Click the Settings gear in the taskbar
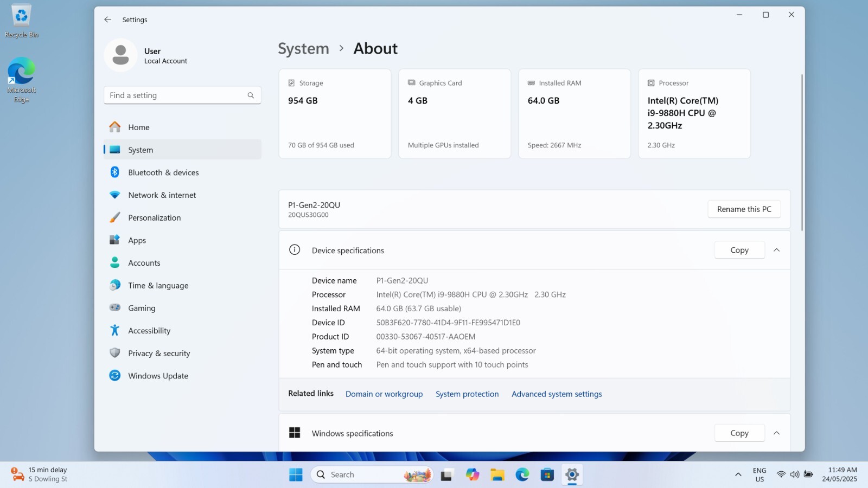Viewport: 868px width, 488px height. [x=572, y=475]
